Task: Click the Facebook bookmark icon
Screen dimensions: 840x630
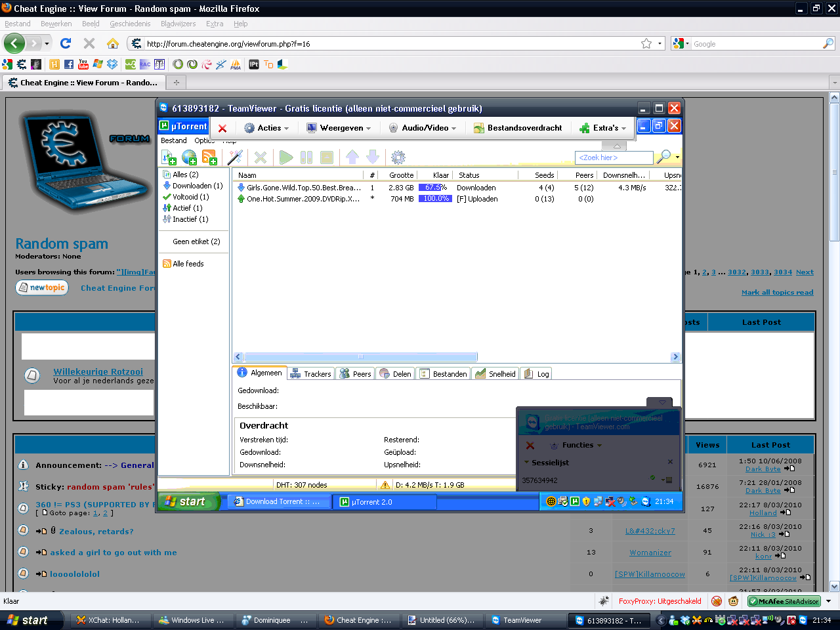Action: (69, 64)
